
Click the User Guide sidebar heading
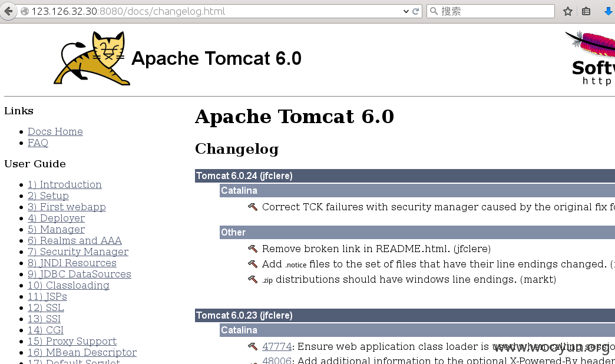click(35, 164)
